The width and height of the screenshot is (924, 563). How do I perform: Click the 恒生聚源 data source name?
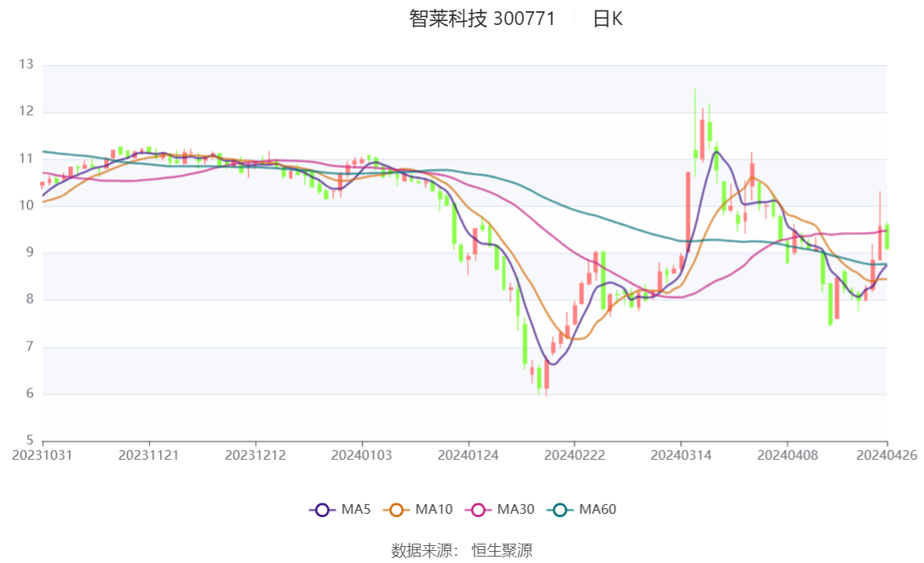[x=502, y=551]
